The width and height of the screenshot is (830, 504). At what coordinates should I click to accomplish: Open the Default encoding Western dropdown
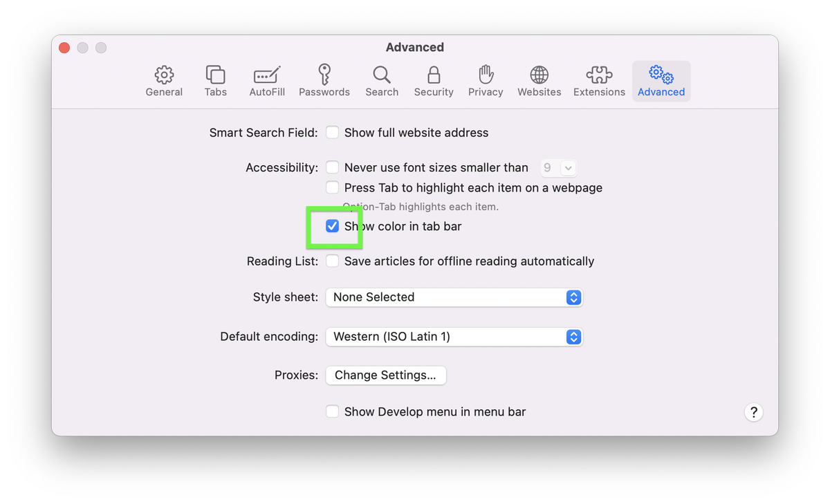coord(454,337)
